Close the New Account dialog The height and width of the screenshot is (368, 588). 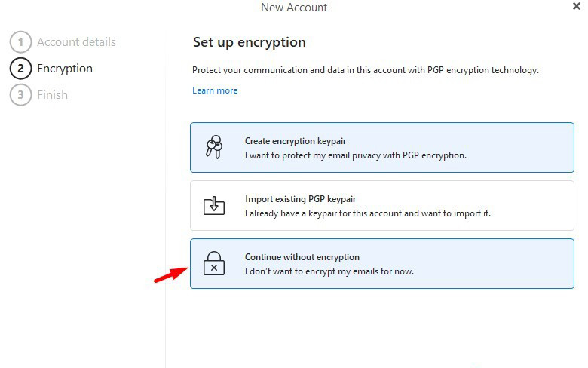[577, 6]
